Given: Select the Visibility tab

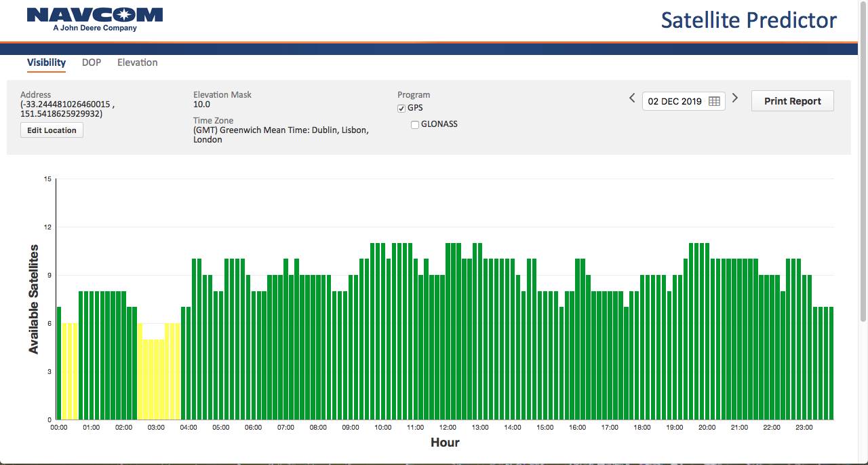Looking at the screenshot, I should pyautogui.click(x=46, y=62).
